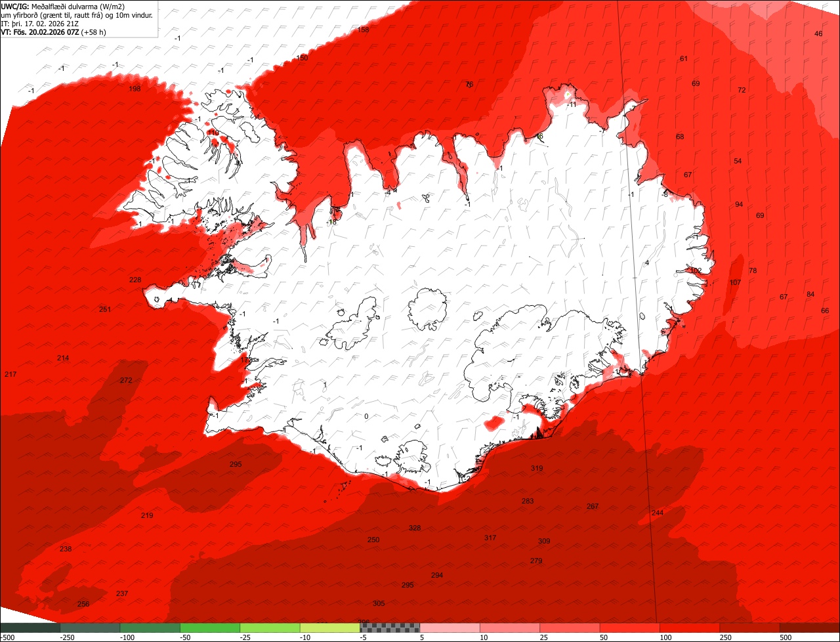Viewport: 840px width, 642px height.
Task: Click the title line 'UWC/IG: Meðalflæði dulvarma (W/m2)'
Action: [x=63, y=7]
